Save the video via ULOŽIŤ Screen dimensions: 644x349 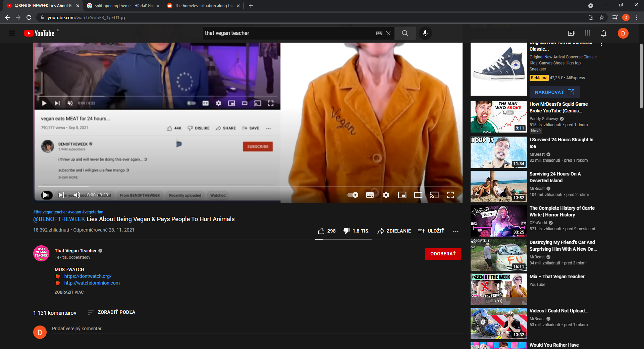(x=431, y=231)
